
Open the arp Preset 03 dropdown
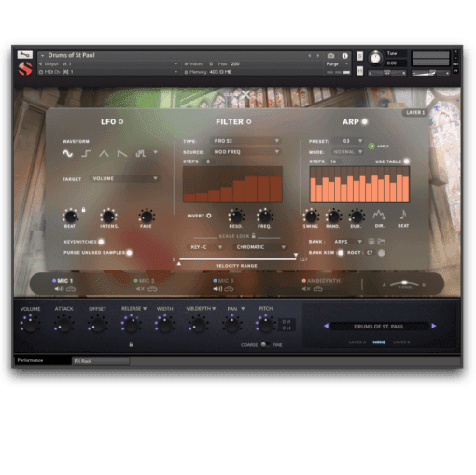[x=348, y=141]
